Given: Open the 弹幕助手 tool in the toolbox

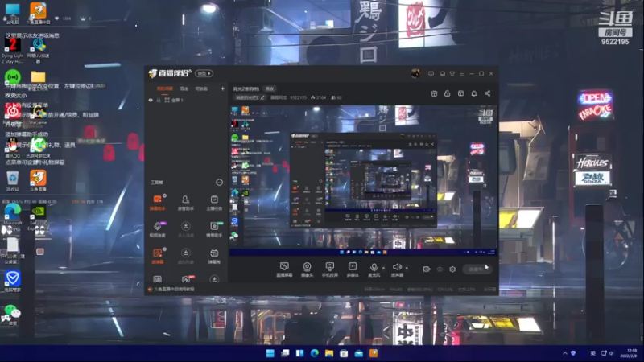Looking at the screenshot, I should click(x=157, y=203).
